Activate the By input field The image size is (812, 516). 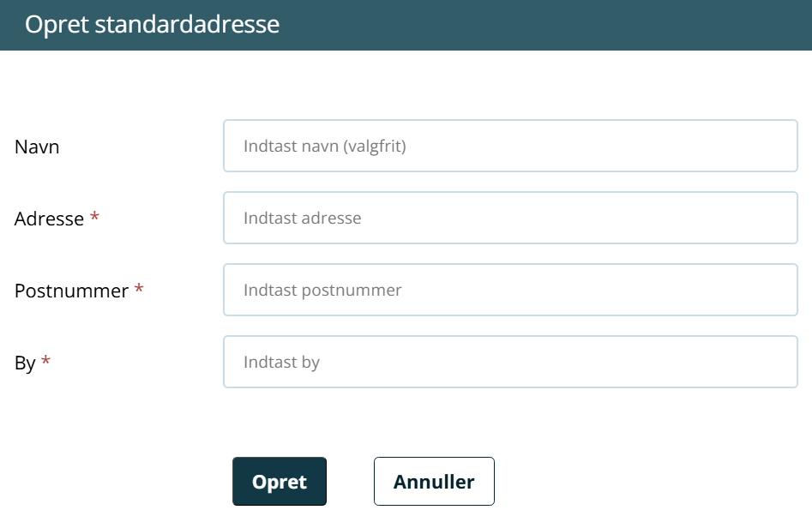click(510, 361)
